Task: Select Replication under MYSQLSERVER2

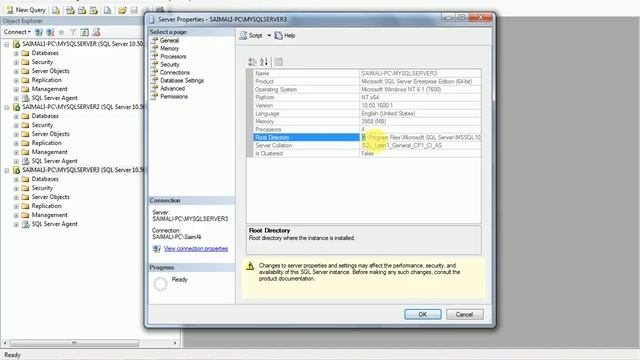Action: [x=47, y=143]
